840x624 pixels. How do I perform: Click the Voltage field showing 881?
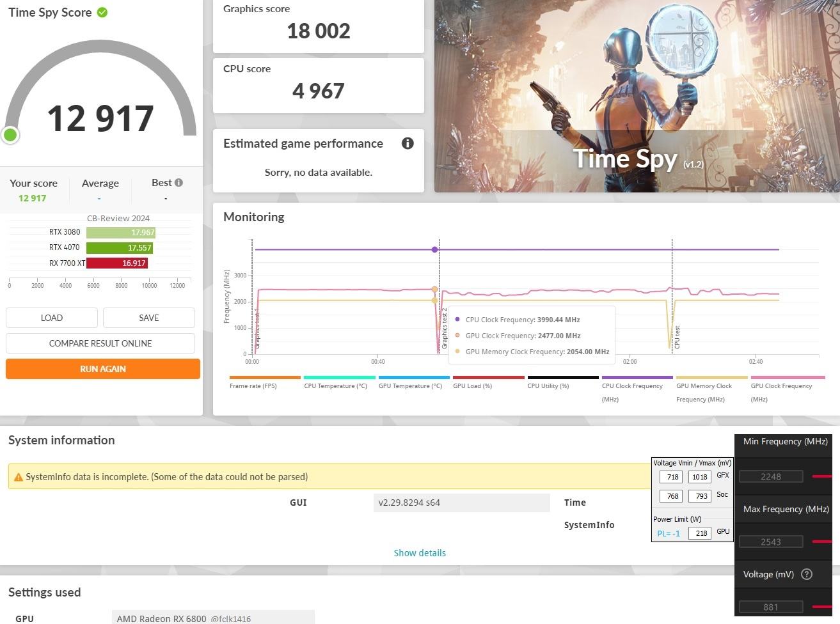(x=771, y=607)
